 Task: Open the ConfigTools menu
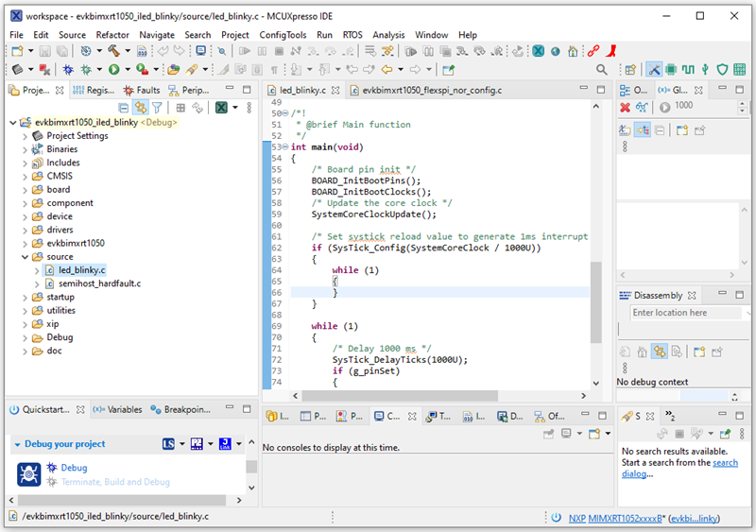pos(283,35)
